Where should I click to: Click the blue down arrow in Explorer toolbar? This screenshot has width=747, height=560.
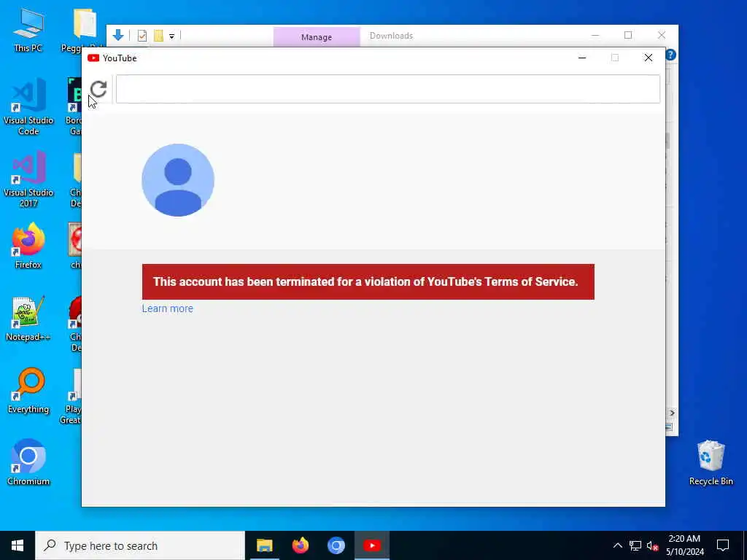click(118, 35)
